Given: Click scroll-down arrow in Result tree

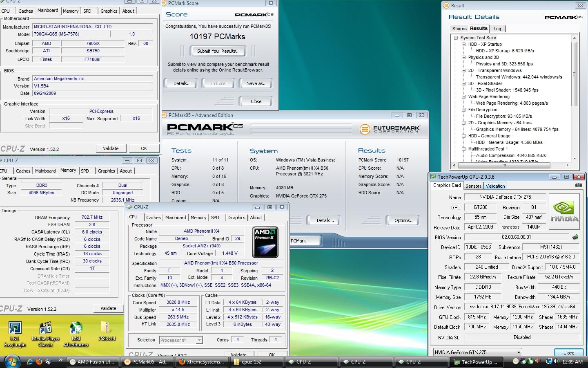Looking at the screenshot, I should [x=574, y=159].
